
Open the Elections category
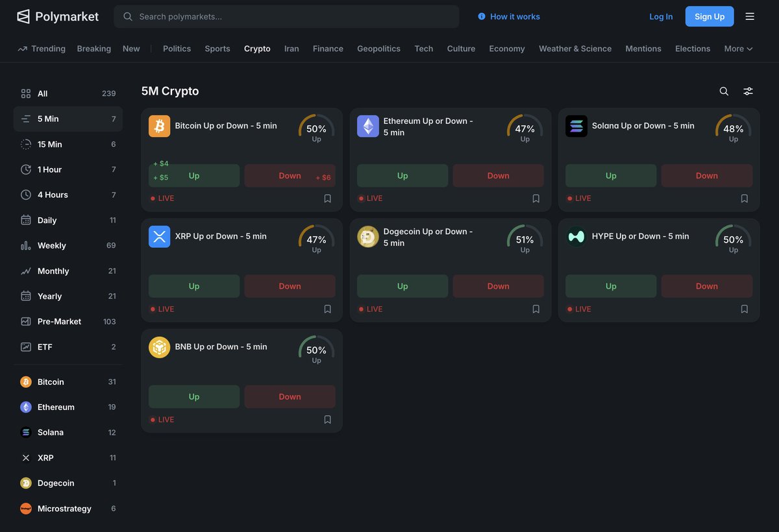pyautogui.click(x=693, y=49)
